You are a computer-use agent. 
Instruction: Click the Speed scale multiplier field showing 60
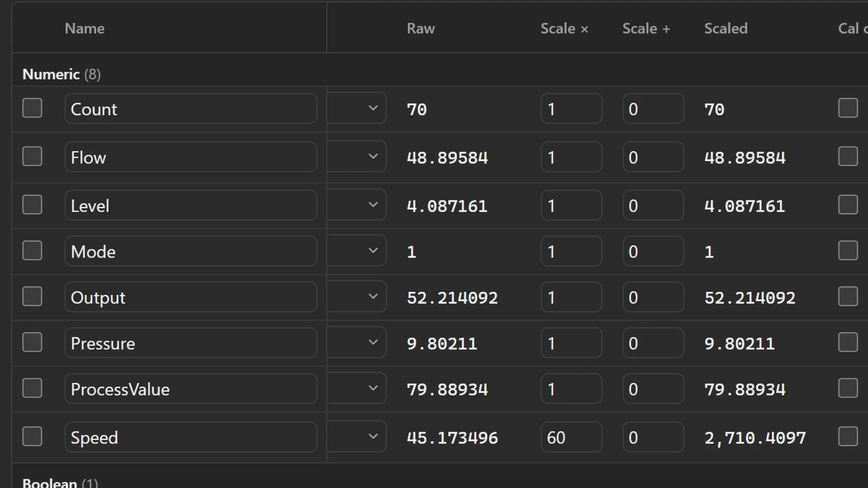point(571,436)
